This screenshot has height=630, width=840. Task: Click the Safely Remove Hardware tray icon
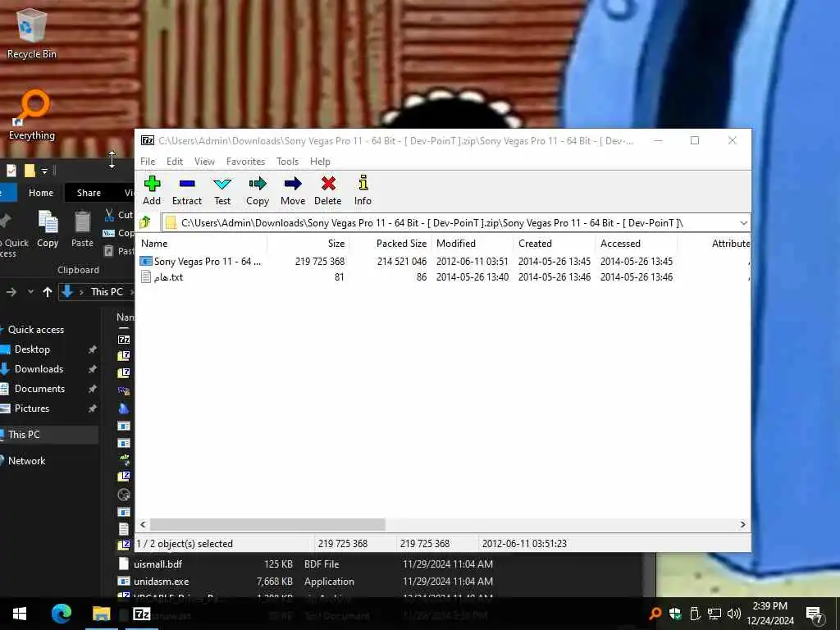pyautogui.click(x=694, y=614)
